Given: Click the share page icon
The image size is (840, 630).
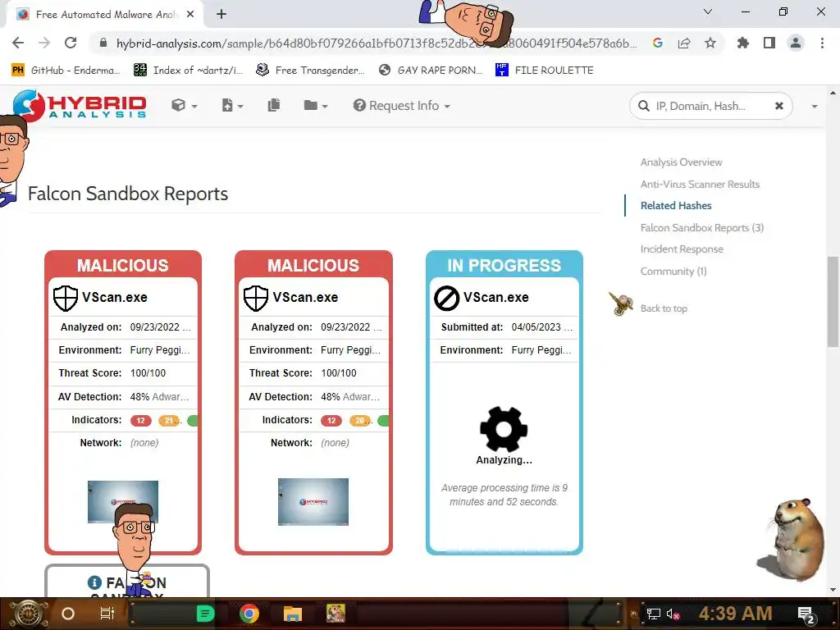Looking at the screenshot, I should (684, 43).
